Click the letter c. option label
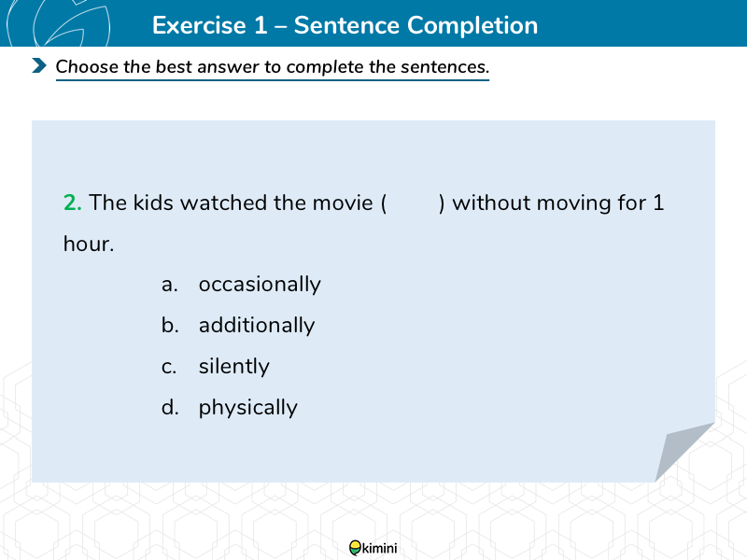This screenshot has width=747, height=560. (169, 367)
